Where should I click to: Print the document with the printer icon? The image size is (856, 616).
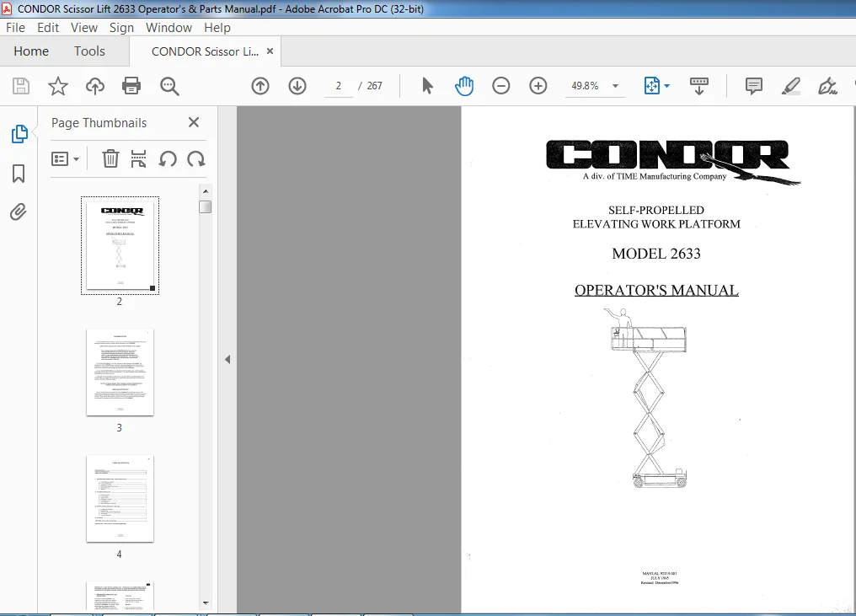click(x=131, y=86)
